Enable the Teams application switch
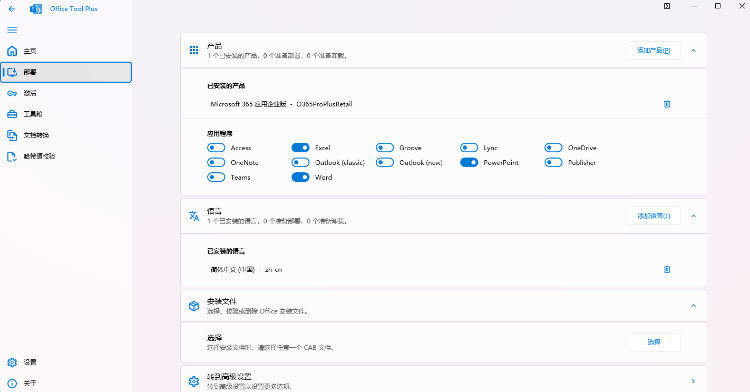 (x=216, y=177)
